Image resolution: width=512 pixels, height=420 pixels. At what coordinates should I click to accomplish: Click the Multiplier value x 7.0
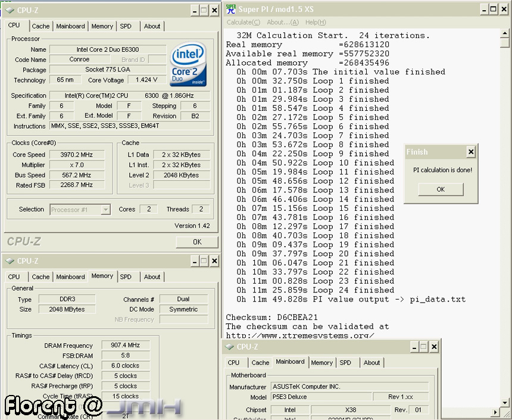tap(77, 165)
